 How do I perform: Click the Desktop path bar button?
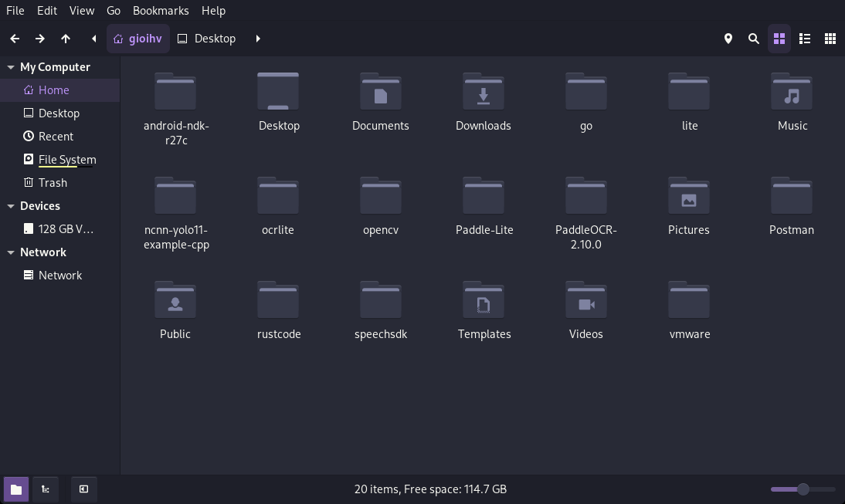[x=206, y=39]
